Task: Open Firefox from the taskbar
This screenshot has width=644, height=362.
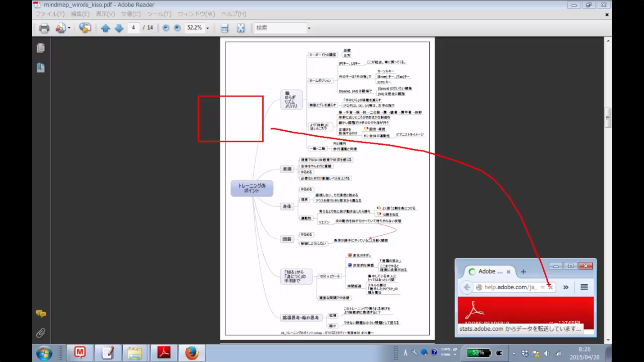Action: tap(192, 353)
